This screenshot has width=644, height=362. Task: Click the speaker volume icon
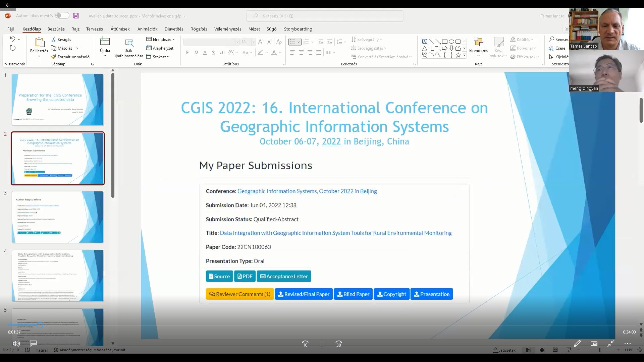pos(16,344)
